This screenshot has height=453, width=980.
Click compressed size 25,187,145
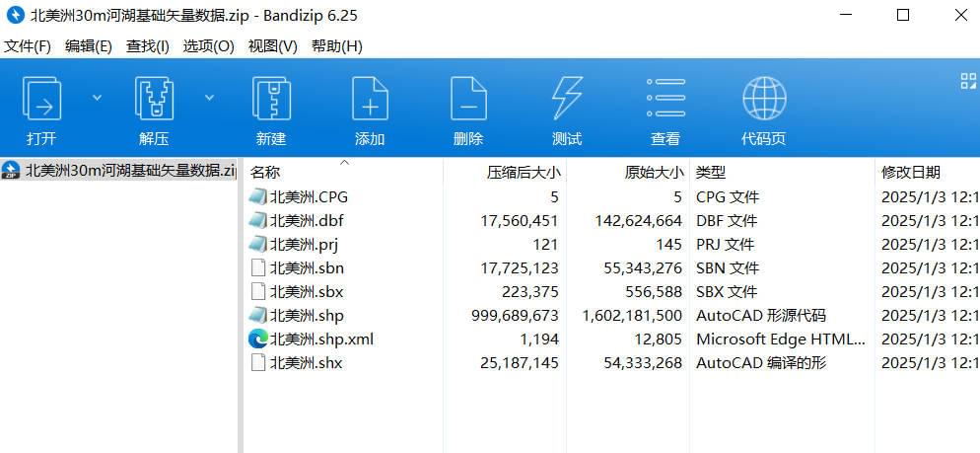click(x=520, y=363)
